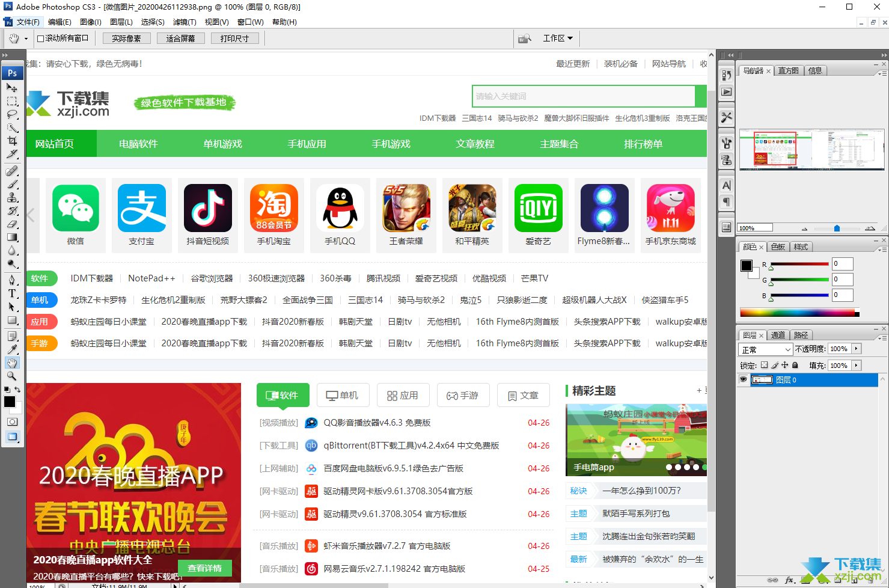Select the Eyedropper tool
The width and height of the screenshot is (889, 588).
12,349
